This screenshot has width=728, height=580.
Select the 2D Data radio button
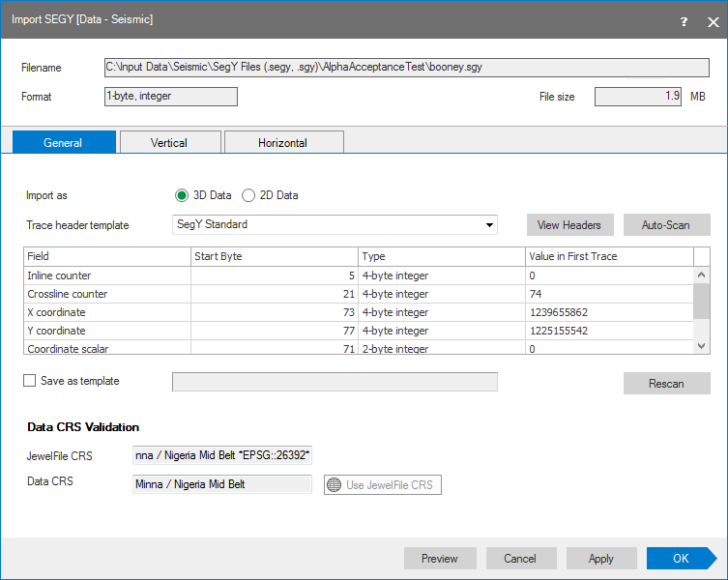coord(248,195)
